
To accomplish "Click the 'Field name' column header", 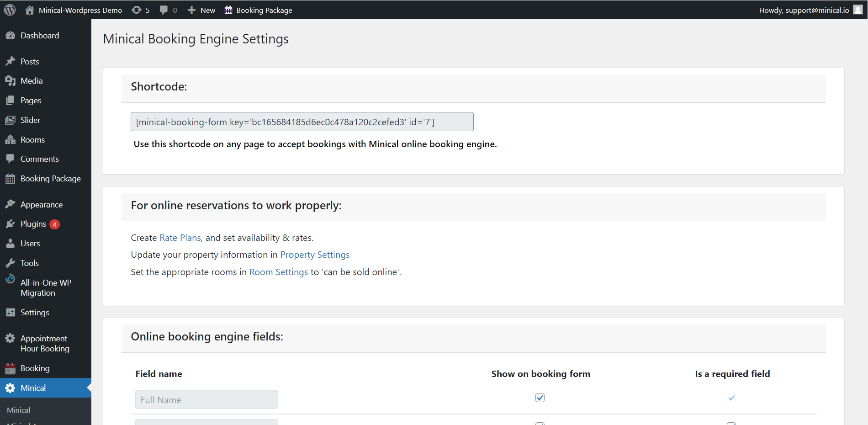I will coord(159,374).
